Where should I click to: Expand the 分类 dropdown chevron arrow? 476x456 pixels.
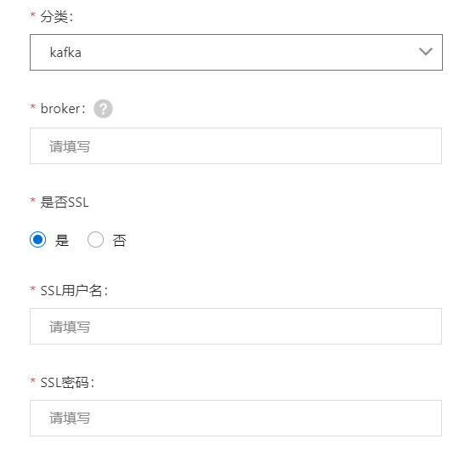[426, 52]
